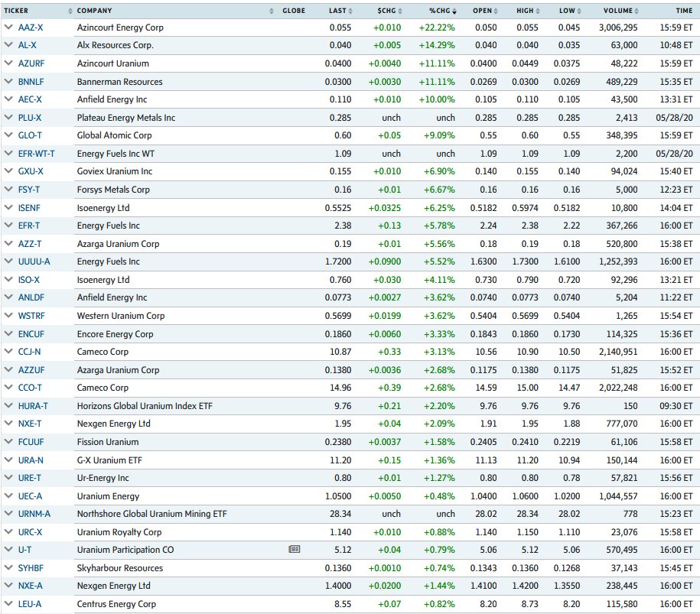
Task: Select company name G-X Uranium ETF
Action: click(x=109, y=460)
